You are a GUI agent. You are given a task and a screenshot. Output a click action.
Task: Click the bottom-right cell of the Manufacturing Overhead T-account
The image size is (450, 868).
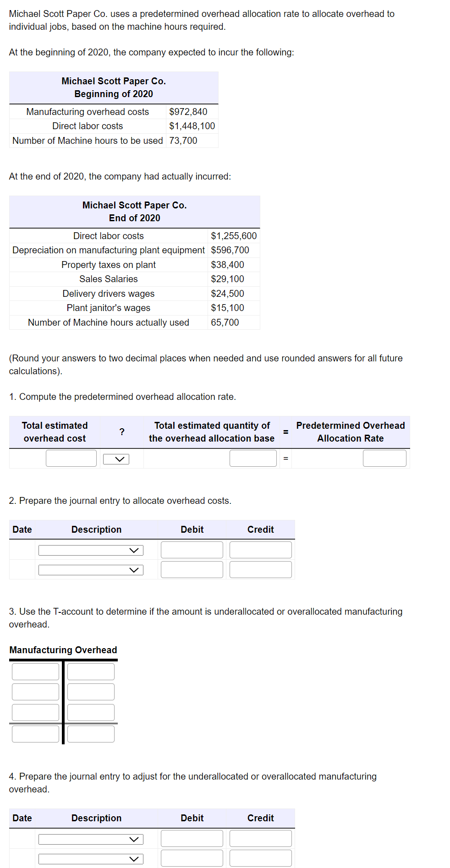90,733
